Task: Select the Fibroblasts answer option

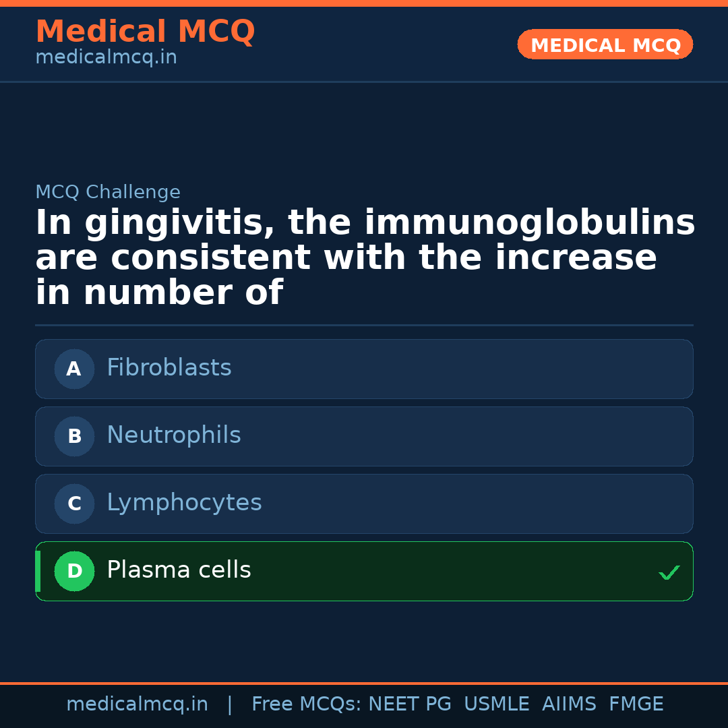Action: pos(364,369)
